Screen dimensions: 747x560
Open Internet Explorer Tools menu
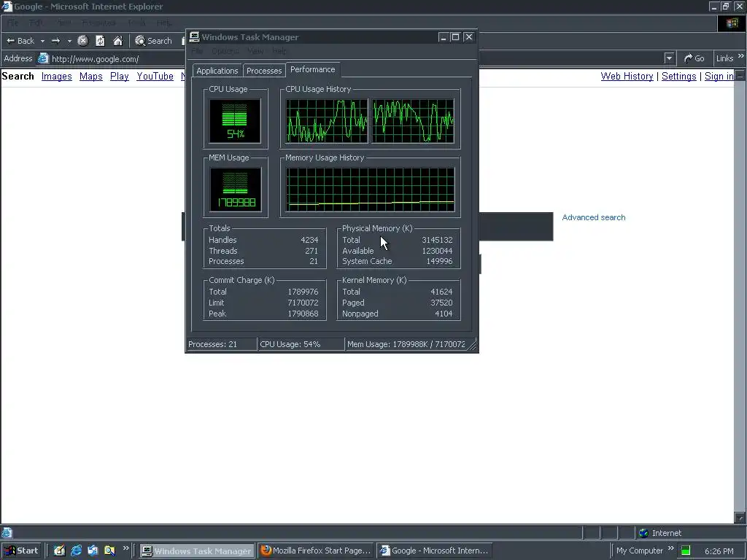pos(136,23)
